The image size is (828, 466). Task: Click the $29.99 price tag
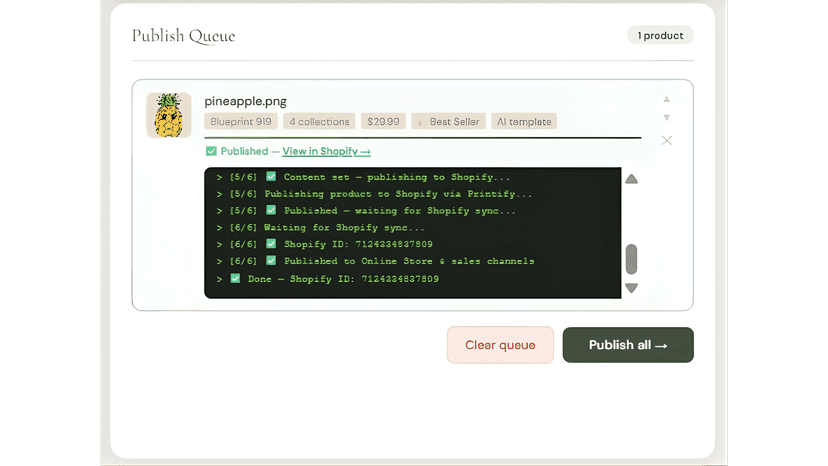(x=383, y=122)
